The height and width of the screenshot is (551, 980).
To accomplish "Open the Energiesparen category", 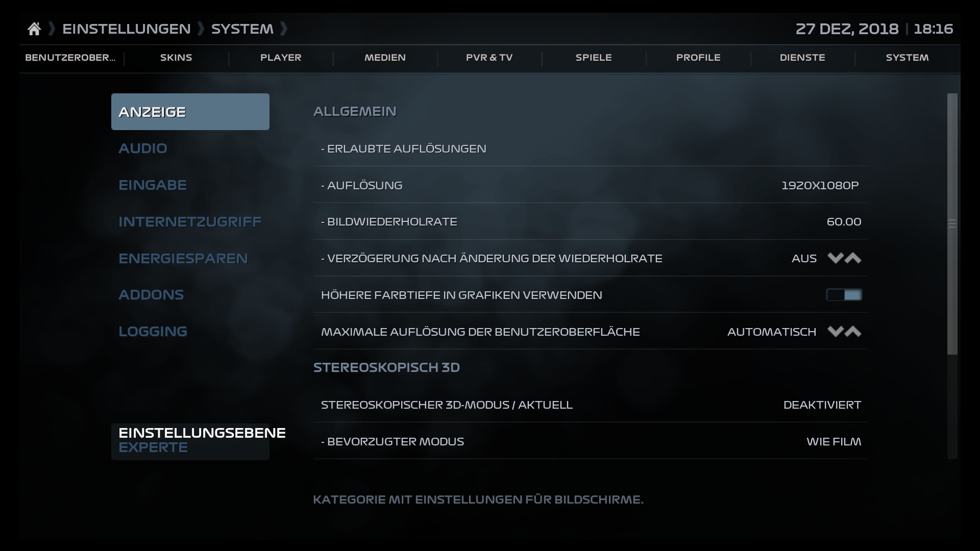I will pyautogui.click(x=184, y=258).
